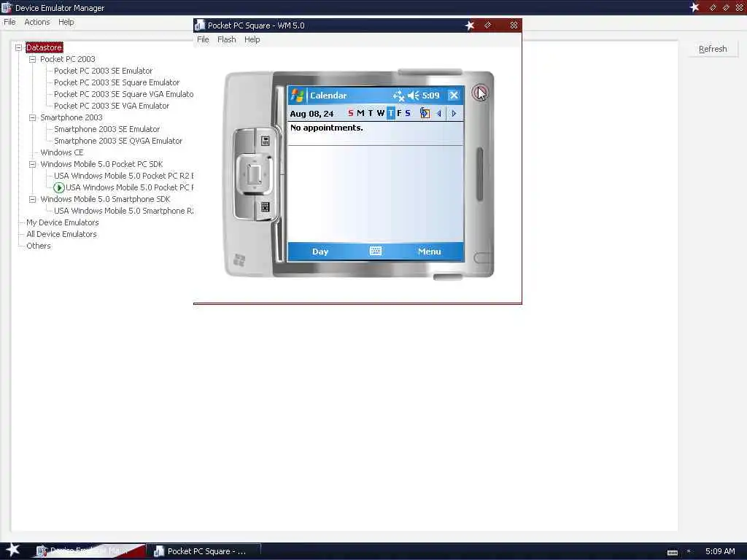
Task: Click the Windows logo on device bezel
Action: click(239, 260)
